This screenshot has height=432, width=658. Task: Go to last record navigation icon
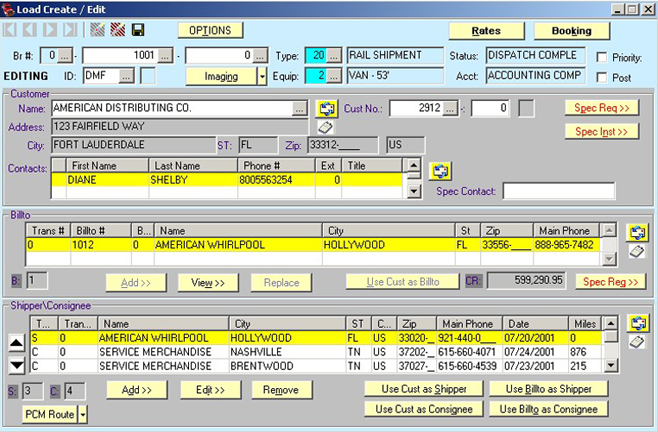(x=70, y=30)
